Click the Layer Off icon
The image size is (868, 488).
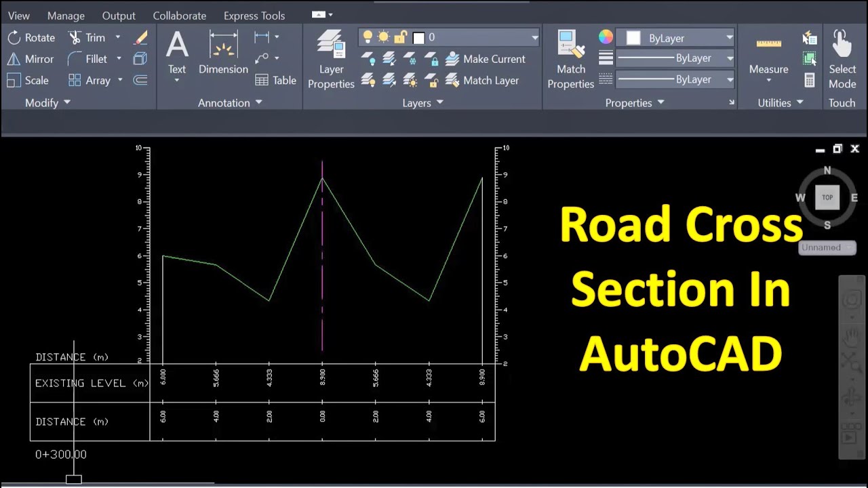point(368,59)
